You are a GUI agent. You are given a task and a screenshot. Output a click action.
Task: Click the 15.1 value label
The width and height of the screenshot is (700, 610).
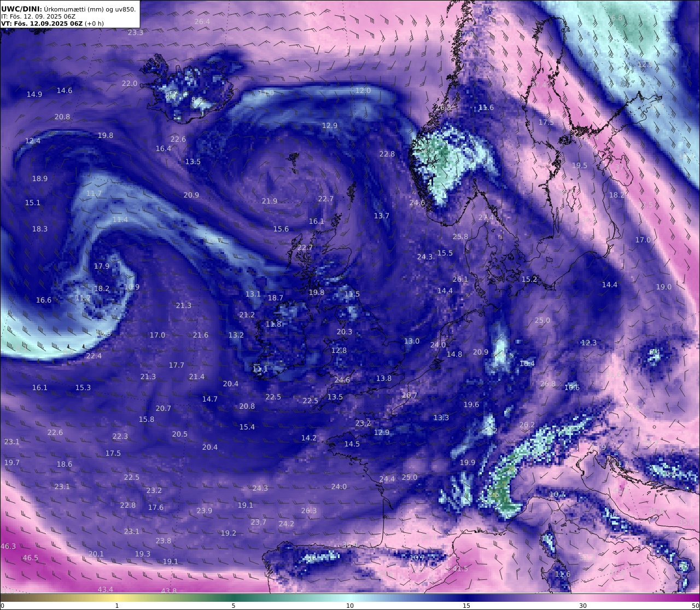(x=33, y=202)
